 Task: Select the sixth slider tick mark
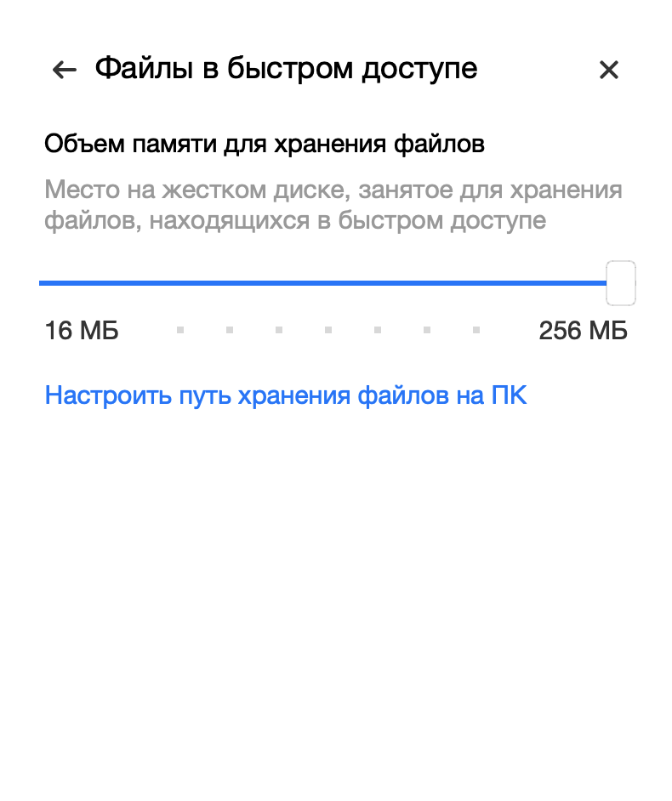point(427,330)
